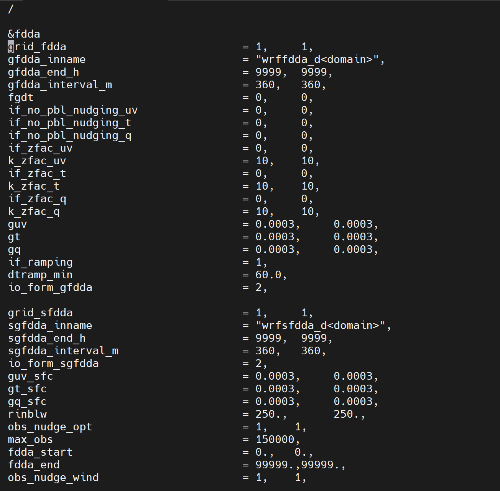Click the fdda_end parameter name
The width and height of the screenshot is (500, 491).
(34, 465)
